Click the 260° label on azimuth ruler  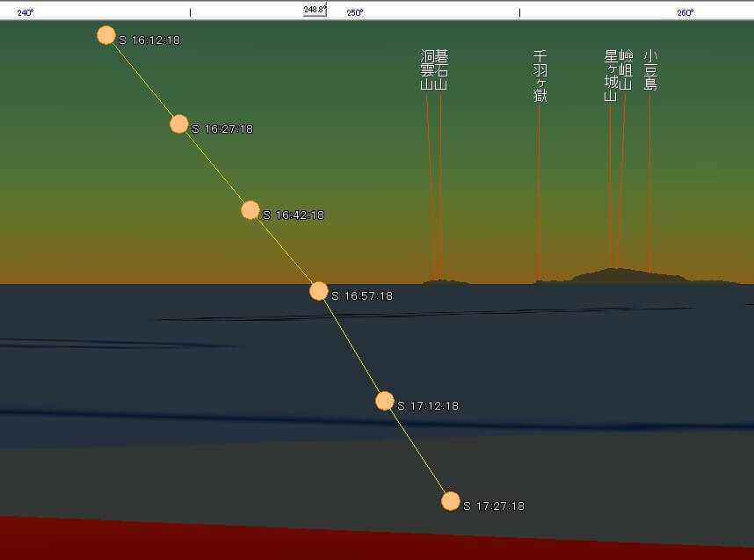point(685,12)
